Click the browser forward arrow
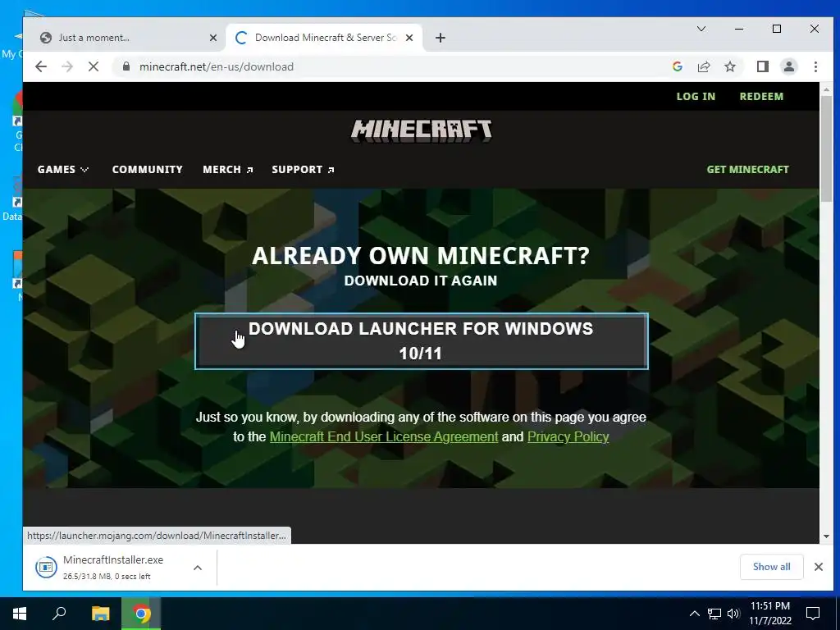The width and height of the screenshot is (840, 630). coord(67,66)
